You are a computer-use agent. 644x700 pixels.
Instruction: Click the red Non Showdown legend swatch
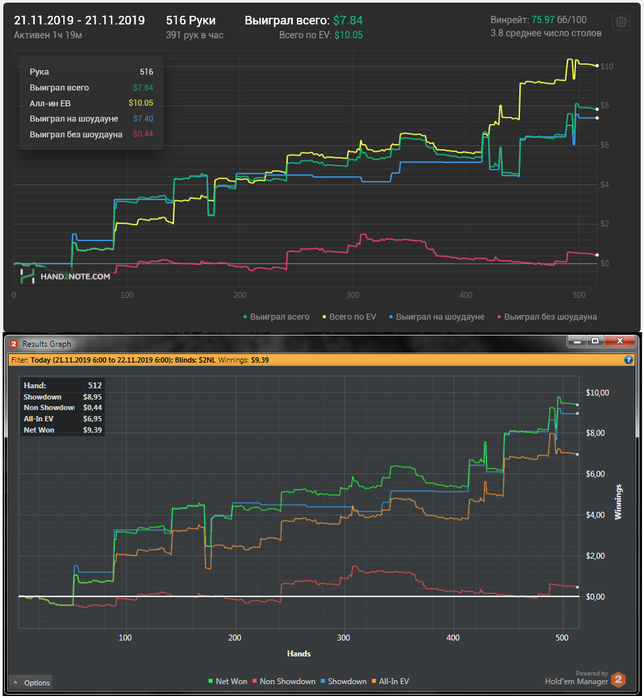(254, 681)
